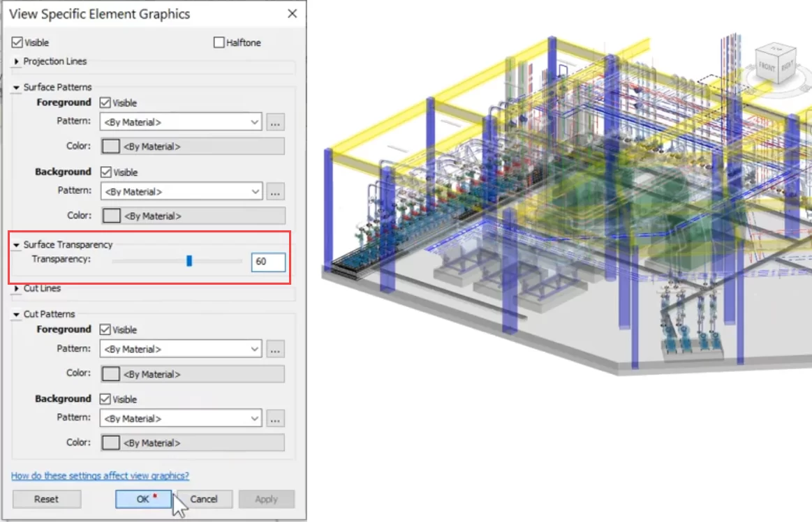
Task: Open 'How do these settings affect view graphics?' link
Action: click(100, 476)
